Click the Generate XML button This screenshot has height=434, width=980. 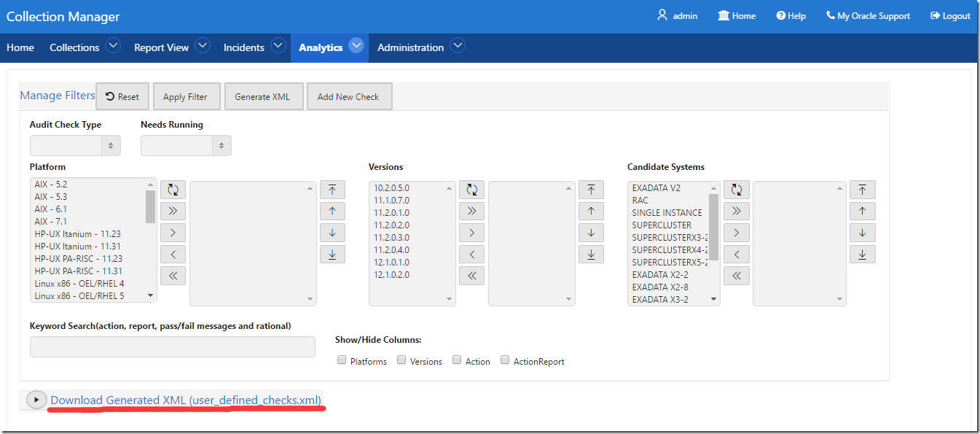262,97
